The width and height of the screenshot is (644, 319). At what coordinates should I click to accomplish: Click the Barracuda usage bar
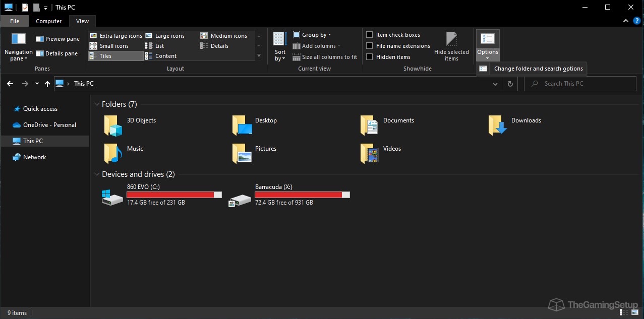(x=302, y=195)
